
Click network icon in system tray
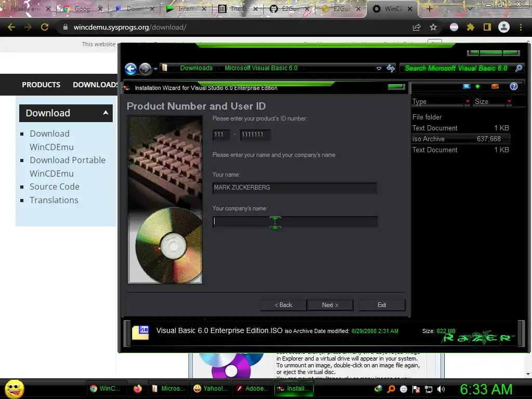[429, 389]
